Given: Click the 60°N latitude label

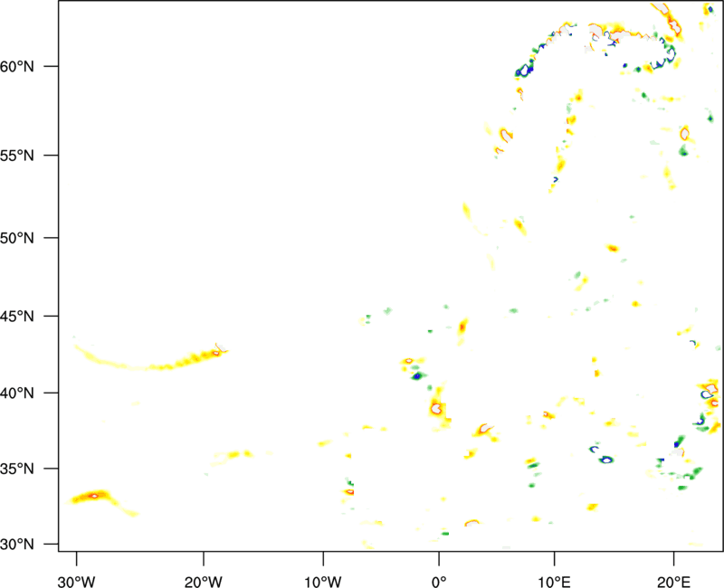Looking at the screenshot, I should point(16,66).
